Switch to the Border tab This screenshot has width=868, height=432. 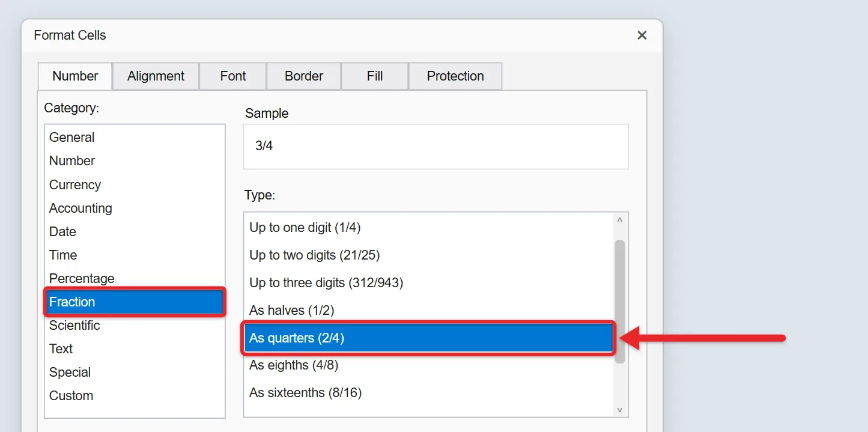[303, 76]
